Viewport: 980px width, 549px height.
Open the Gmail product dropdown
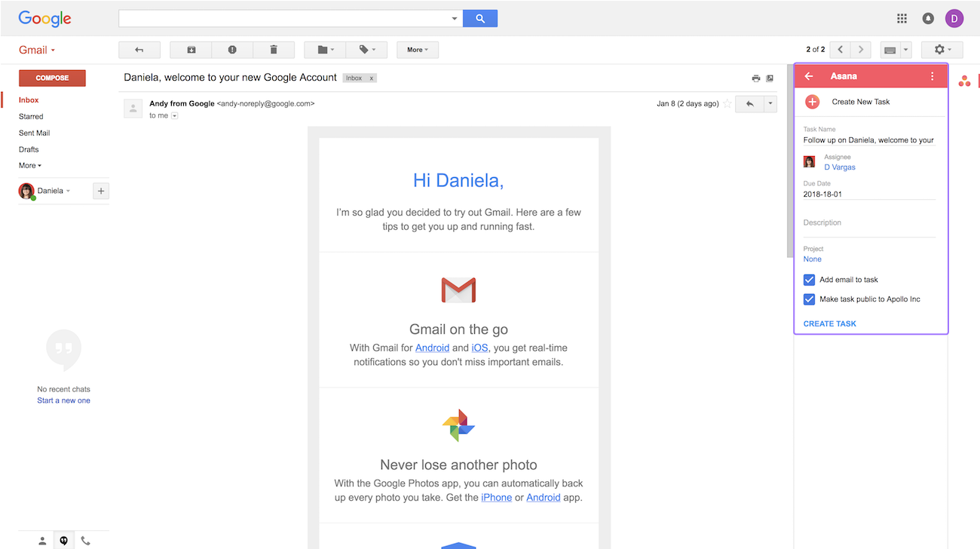pyautogui.click(x=37, y=50)
